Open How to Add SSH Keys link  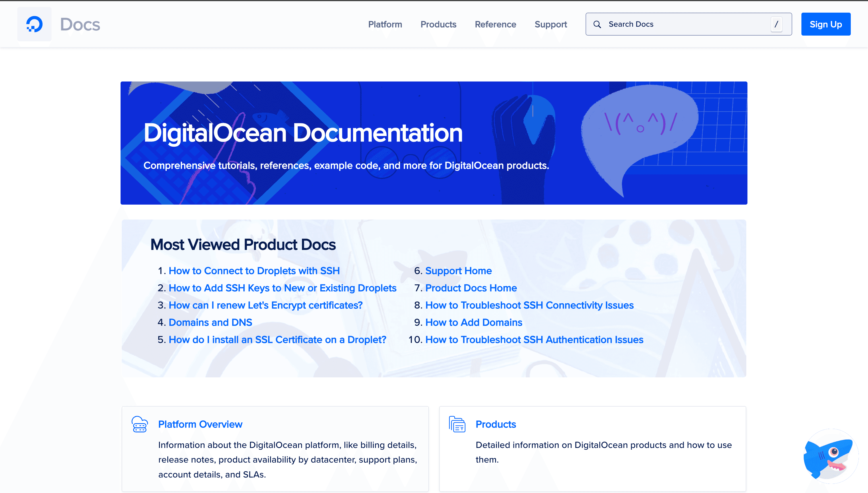[282, 288]
